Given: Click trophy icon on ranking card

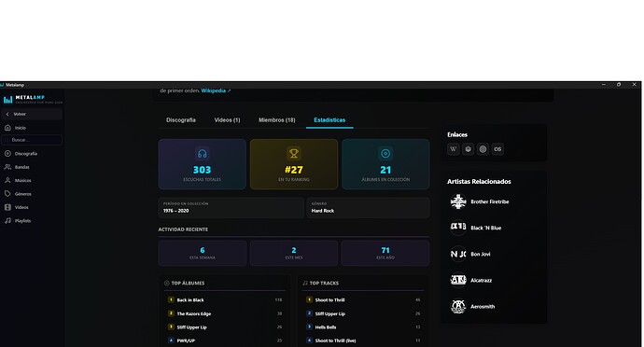Looking at the screenshot, I should point(294,154).
